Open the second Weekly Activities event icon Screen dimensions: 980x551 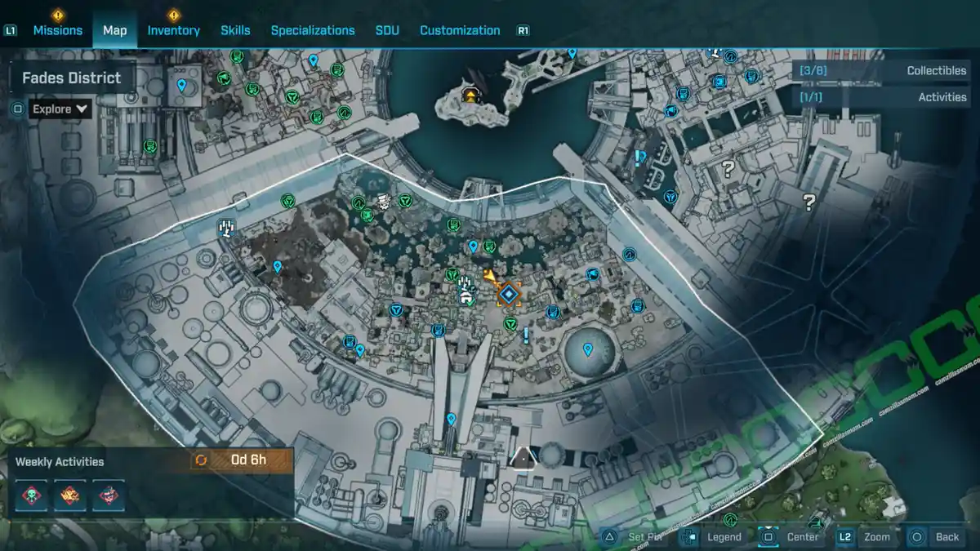(70, 495)
